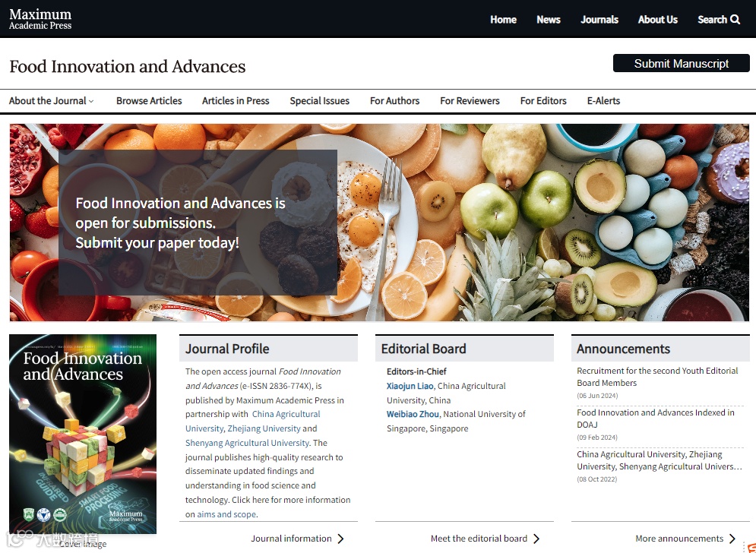Click the Submit Manuscript button
The width and height of the screenshot is (756, 553).
[x=682, y=63]
